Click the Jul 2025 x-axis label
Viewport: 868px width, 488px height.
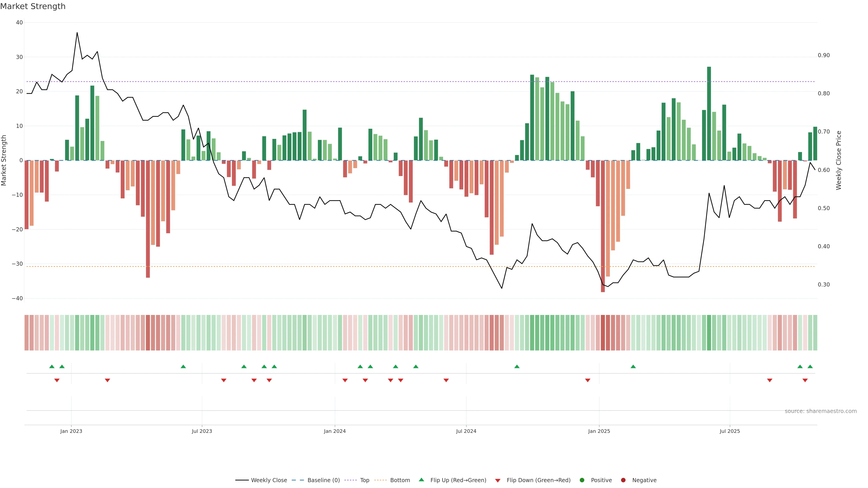coord(729,431)
